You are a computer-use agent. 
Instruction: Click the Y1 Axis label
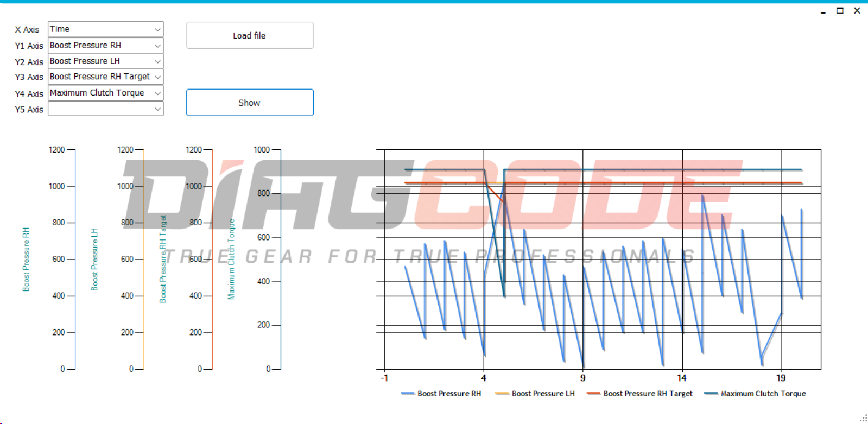tap(29, 46)
